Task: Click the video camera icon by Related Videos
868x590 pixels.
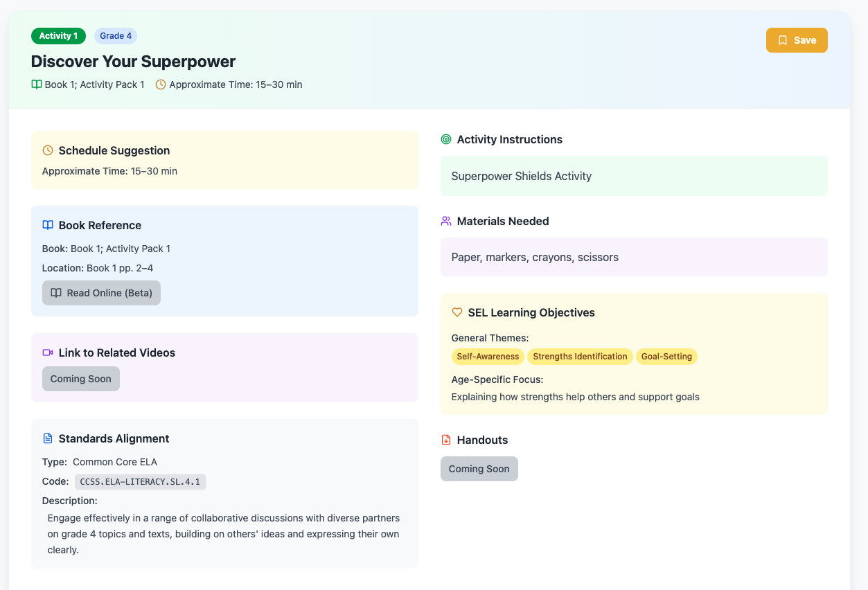Action: (x=48, y=352)
